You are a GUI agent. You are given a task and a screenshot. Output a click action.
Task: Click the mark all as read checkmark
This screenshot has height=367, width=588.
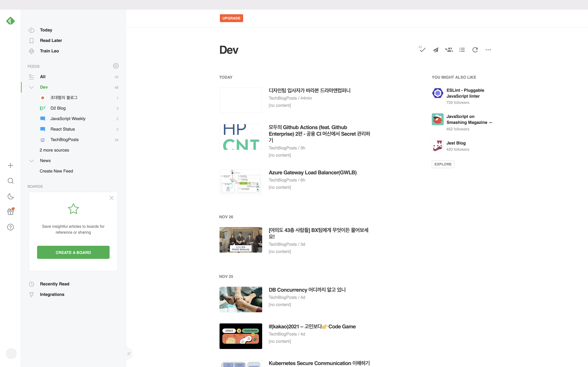pos(422,50)
